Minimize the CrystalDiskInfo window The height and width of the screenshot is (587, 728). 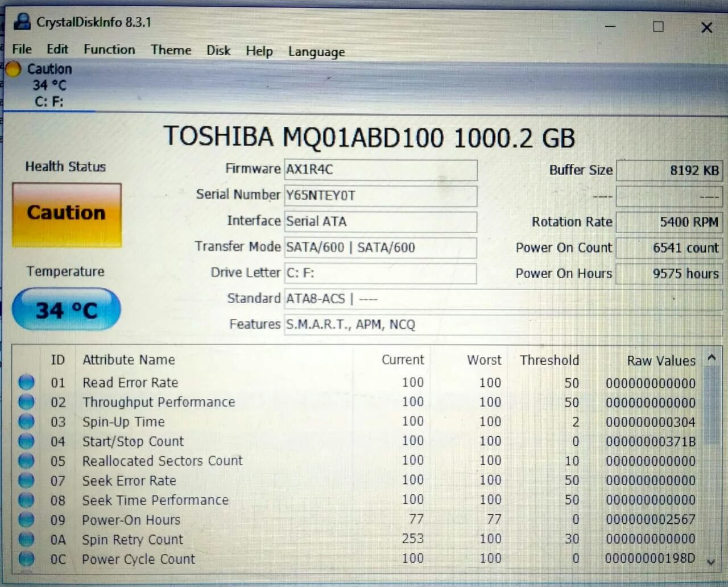(x=610, y=27)
